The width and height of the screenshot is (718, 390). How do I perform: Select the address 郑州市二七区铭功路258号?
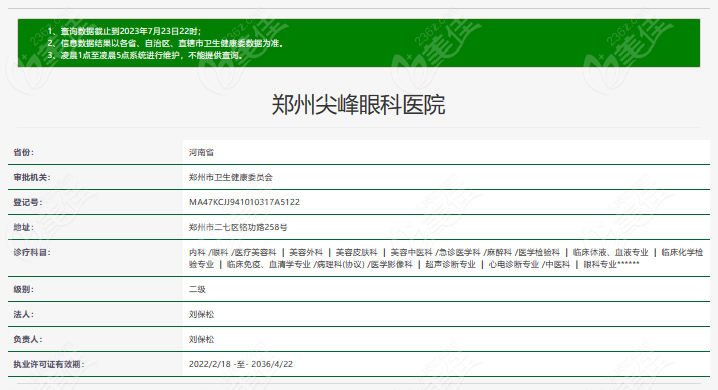pyautogui.click(x=238, y=228)
